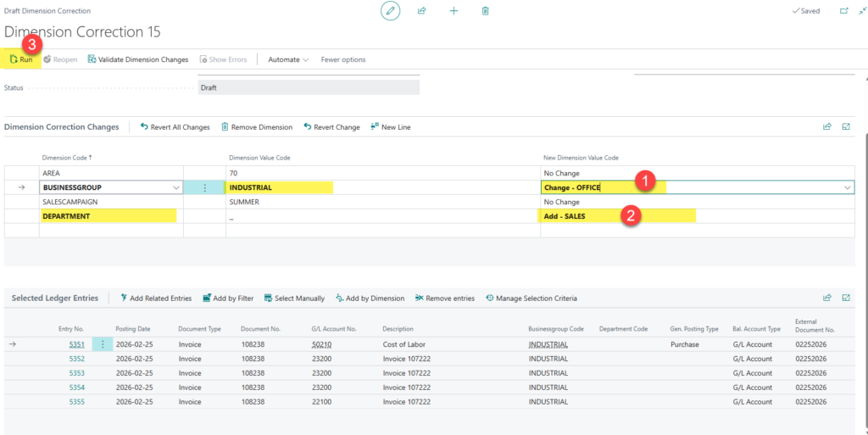The width and height of the screenshot is (868, 435).
Task: Click the pencil edit icon at top
Action: pos(390,11)
